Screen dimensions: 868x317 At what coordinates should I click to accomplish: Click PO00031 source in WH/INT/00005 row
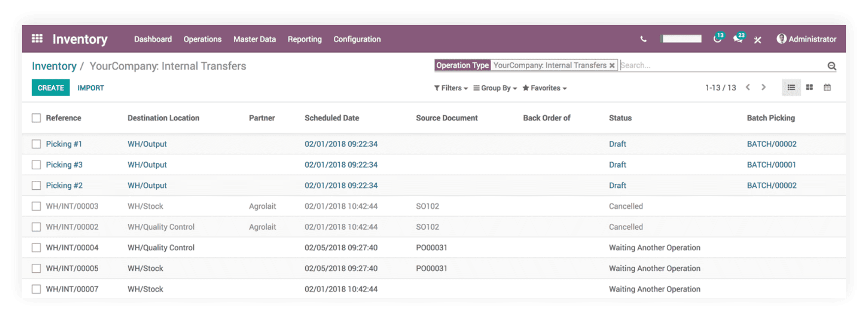tap(432, 268)
